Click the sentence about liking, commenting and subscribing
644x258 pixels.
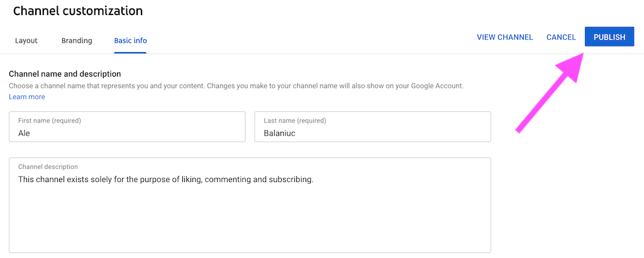166,180
